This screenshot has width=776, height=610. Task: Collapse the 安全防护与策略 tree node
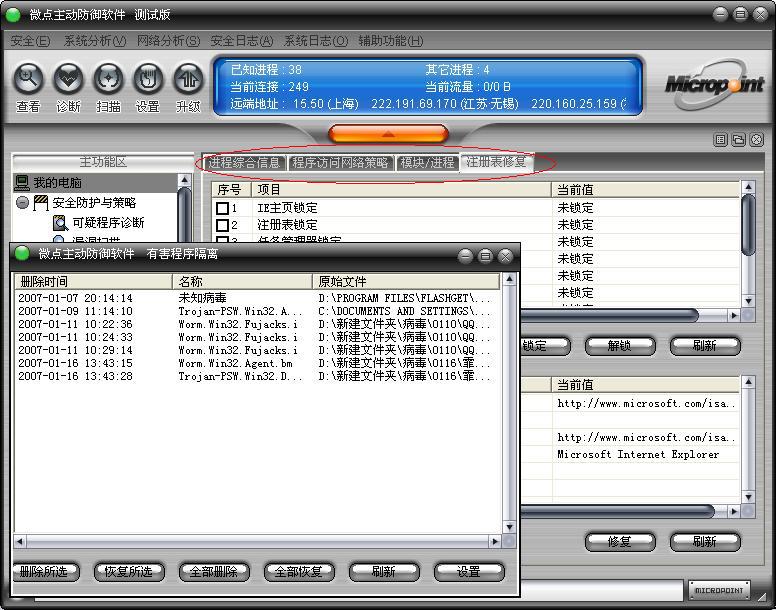coord(22,202)
